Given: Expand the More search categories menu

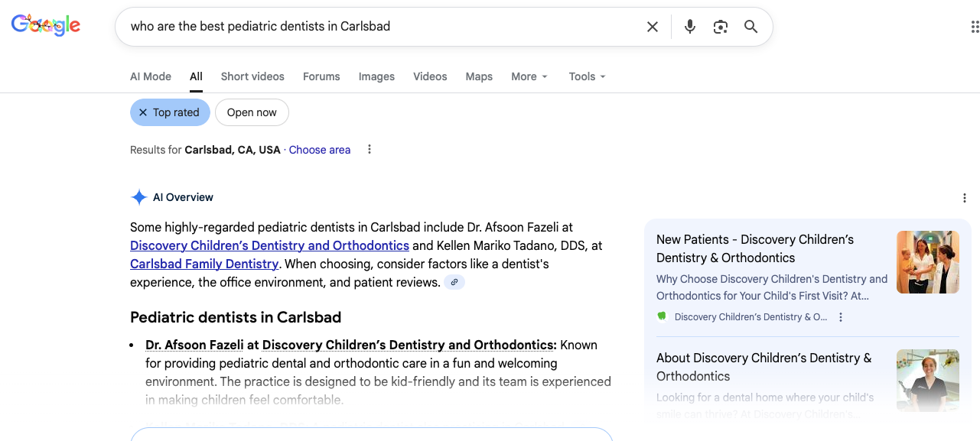Looking at the screenshot, I should [529, 76].
